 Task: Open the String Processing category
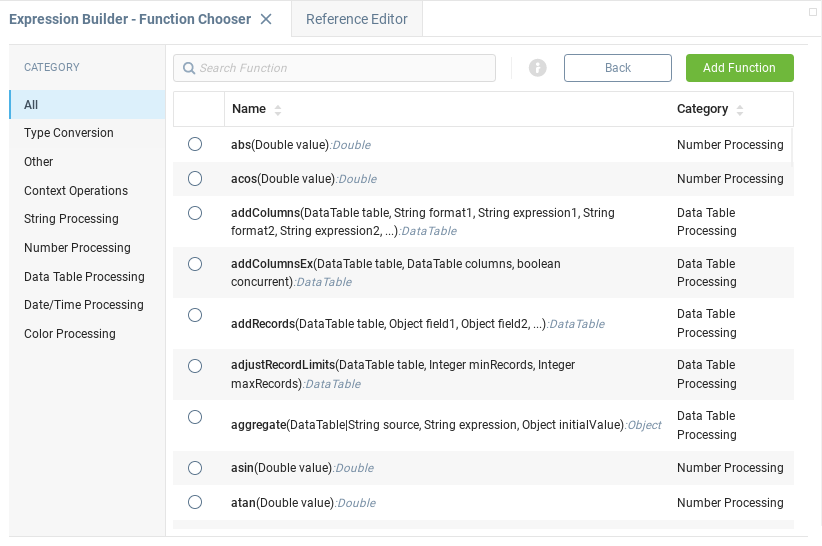71,219
